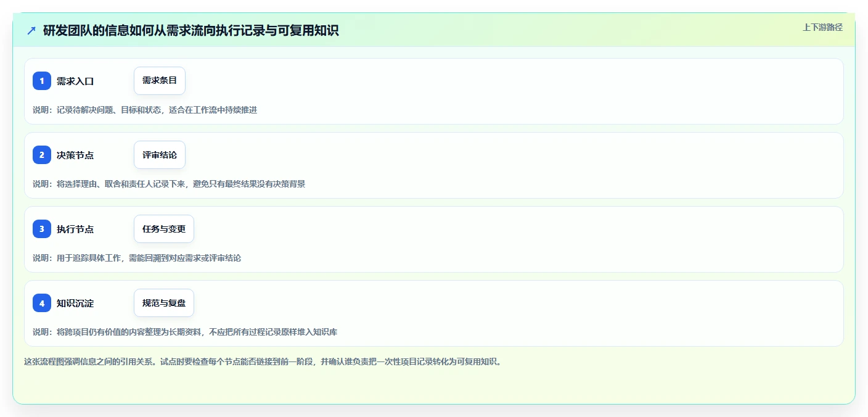Image resolution: width=868 pixels, height=417 pixels.
Task: Click the 上下游路径 label in the header
Action: coord(822,27)
